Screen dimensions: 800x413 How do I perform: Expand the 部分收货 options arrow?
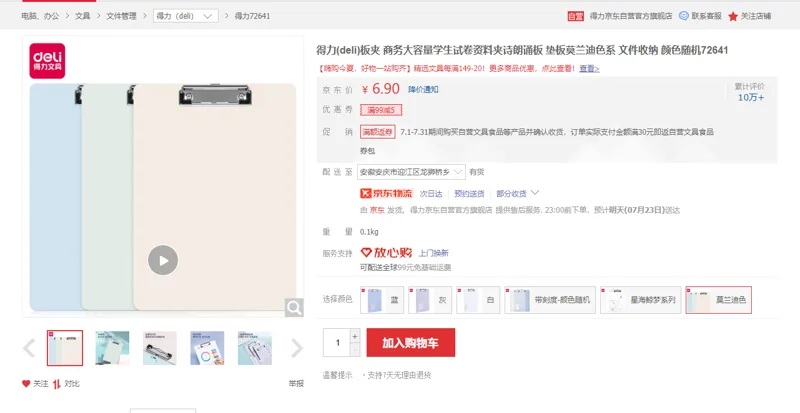[535, 193]
